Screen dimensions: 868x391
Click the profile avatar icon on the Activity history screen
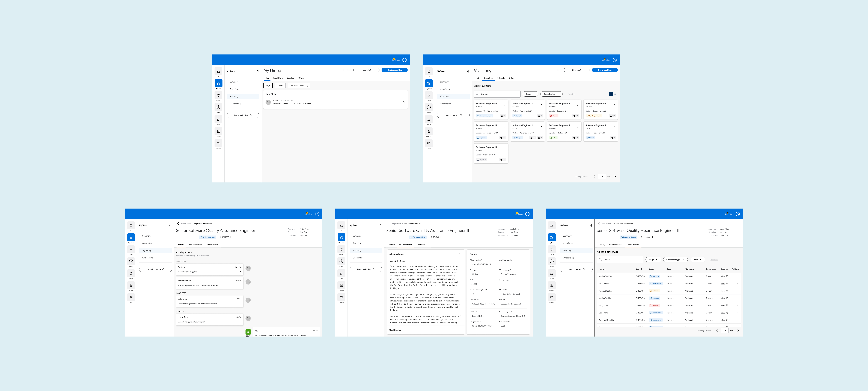pos(317,214)
